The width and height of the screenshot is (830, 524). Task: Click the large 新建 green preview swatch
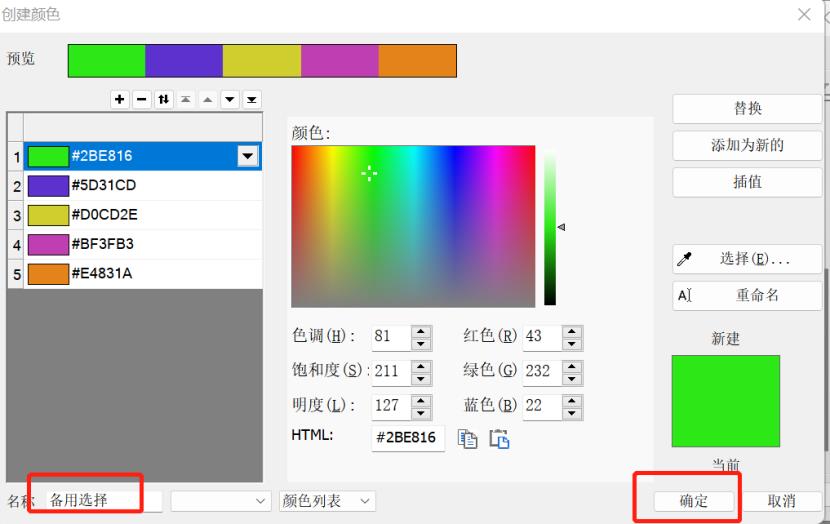click(726, 401)
